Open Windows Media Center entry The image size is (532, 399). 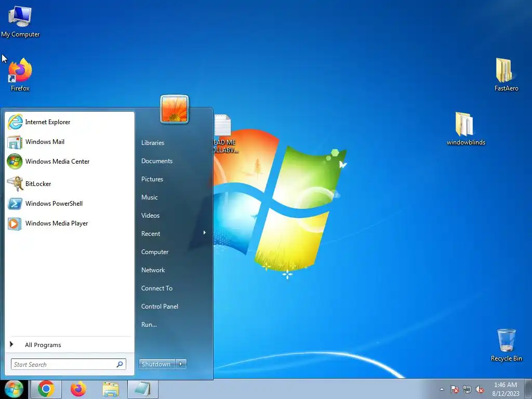click(x=70, y=162)
